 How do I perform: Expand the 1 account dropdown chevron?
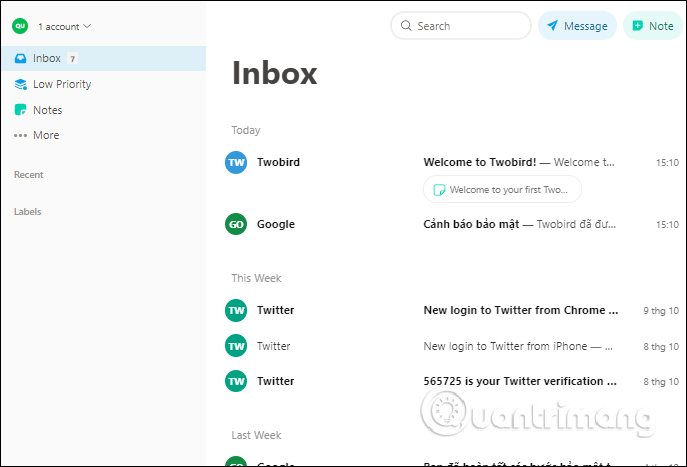coord(87,26)
